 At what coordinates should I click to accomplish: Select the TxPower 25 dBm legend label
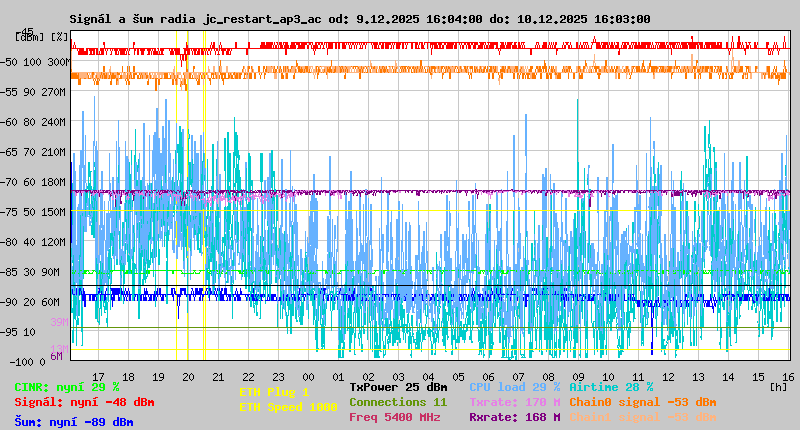[x=398, y=386]
